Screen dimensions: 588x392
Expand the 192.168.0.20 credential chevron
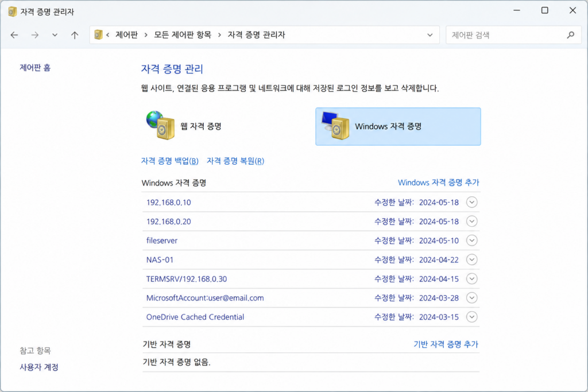pos(472,222)
